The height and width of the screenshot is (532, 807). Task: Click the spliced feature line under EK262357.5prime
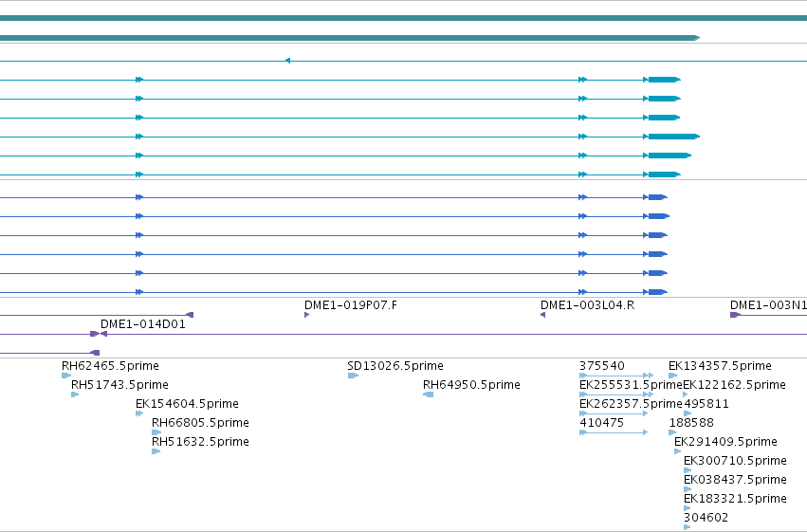click(x=614, y=413)
